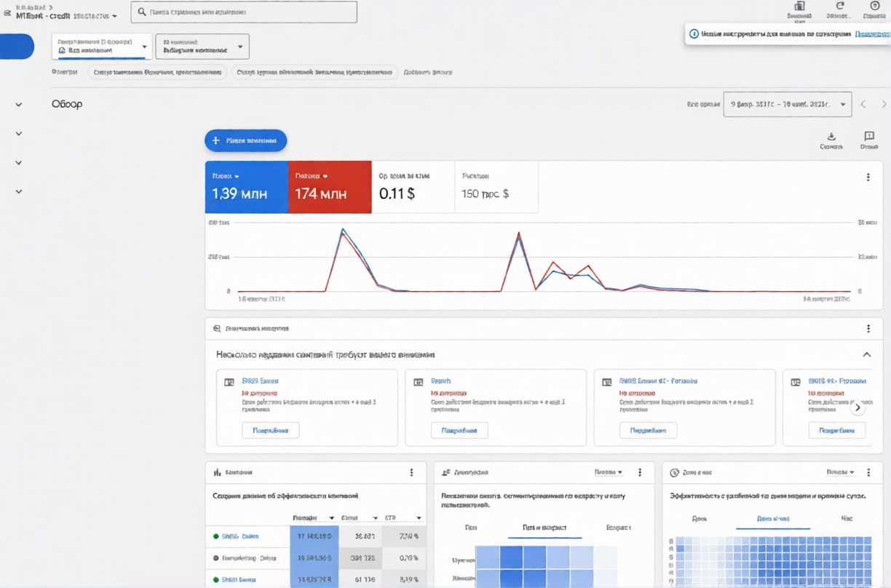The height and width of the screenshot is (588, 891).
Task: Click the download icon above the chart
Action: click(x=831, y=137)
